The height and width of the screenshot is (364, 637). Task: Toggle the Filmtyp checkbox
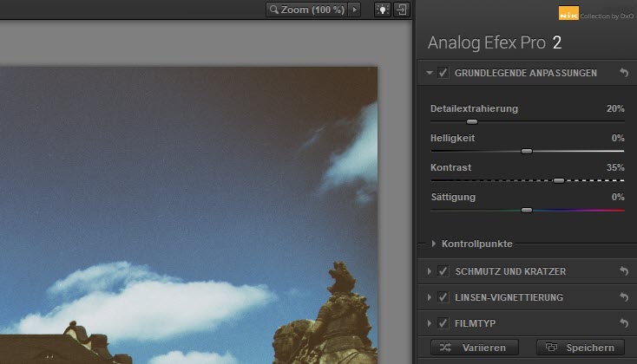coord(443,323)
